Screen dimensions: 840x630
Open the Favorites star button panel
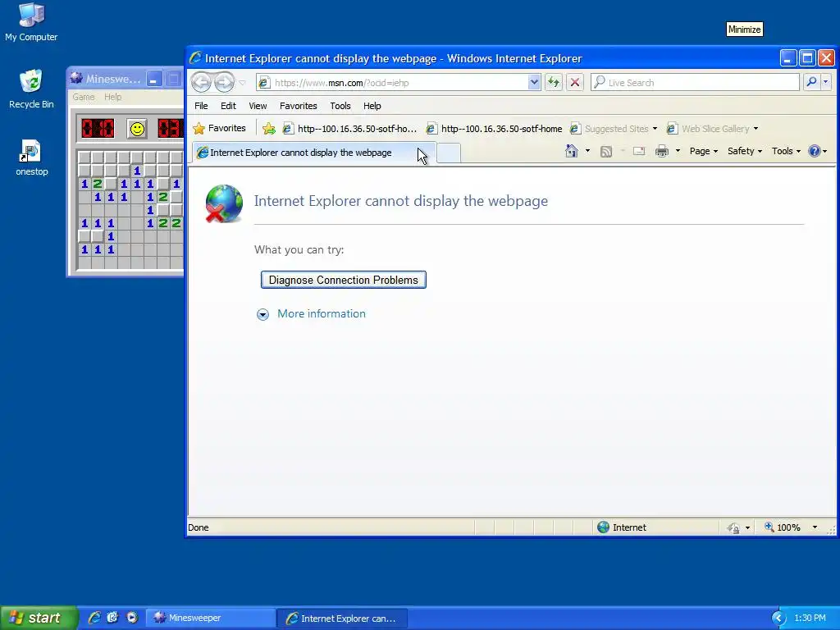tap(220, 129)
